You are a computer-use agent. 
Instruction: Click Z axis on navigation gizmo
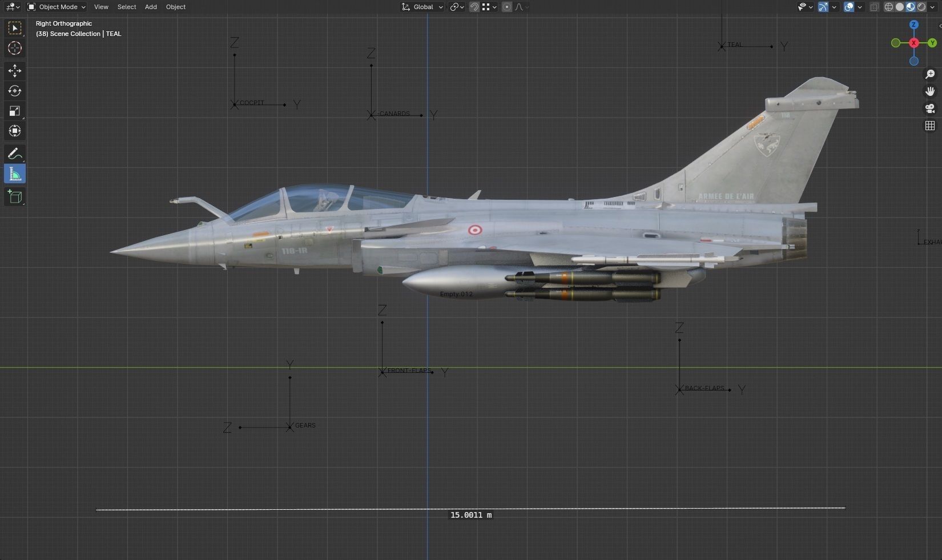pyautogui.click(x=914, y=25)
